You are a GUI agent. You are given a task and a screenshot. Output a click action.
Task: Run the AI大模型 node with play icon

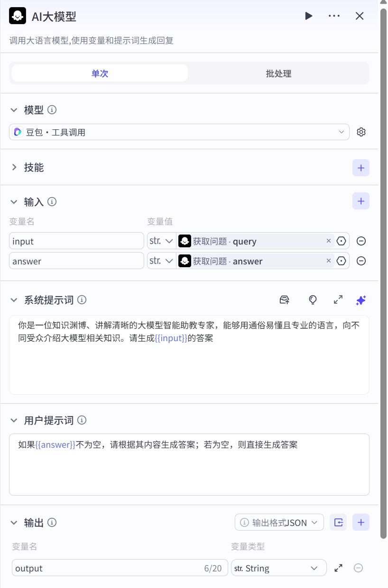tap(309, 16)
